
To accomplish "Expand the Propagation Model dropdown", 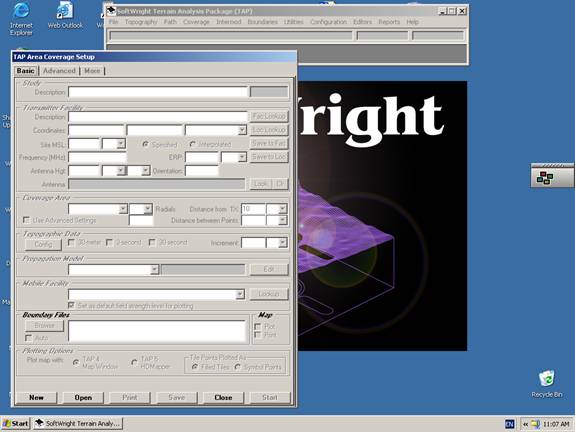I will pos(154,270).
